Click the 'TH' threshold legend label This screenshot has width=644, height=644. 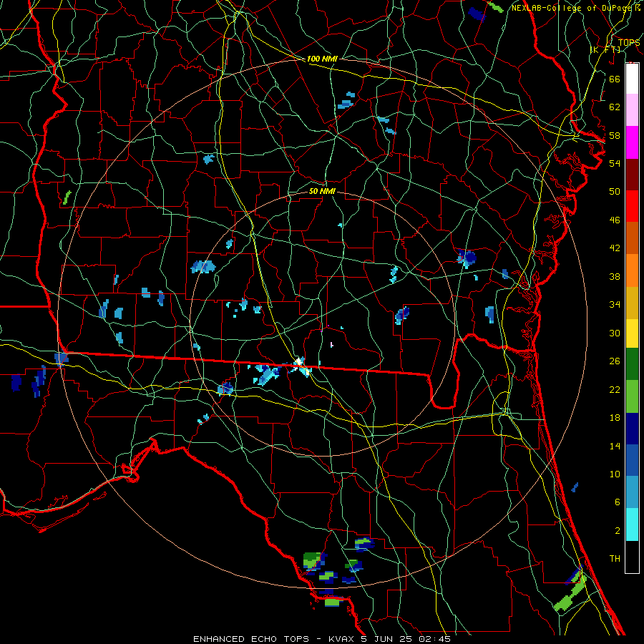point(615,559)
